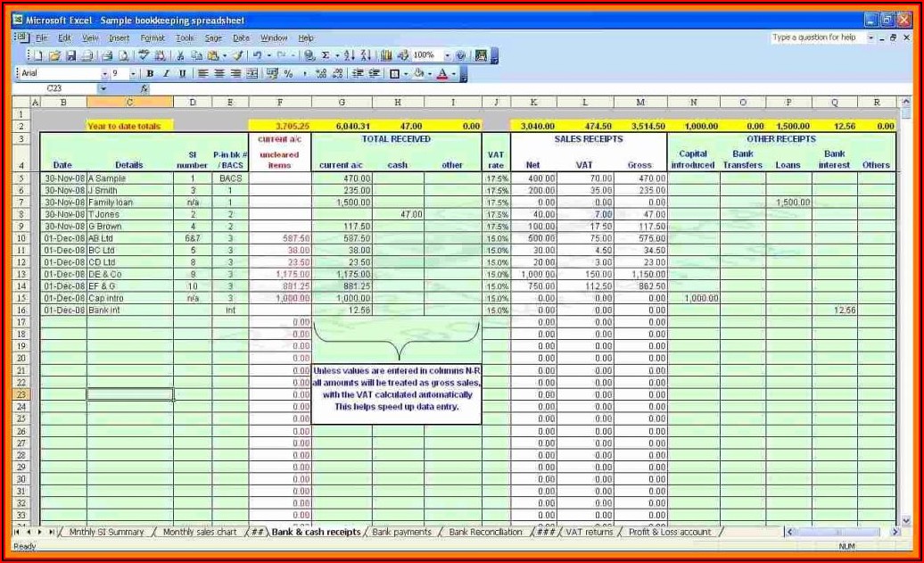Click the Increase Decimal icon
The width and height of the screenshot is (924, 563).
(x=321, y=74)
